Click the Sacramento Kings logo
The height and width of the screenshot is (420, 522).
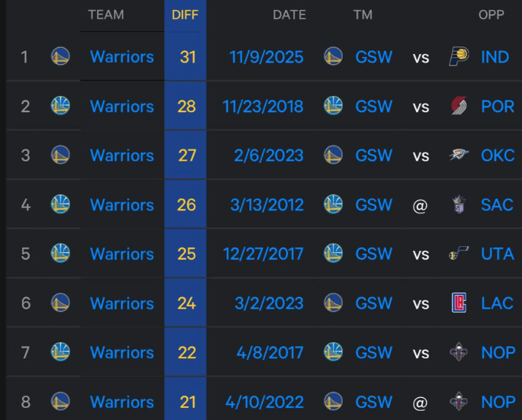coord(459,204)
